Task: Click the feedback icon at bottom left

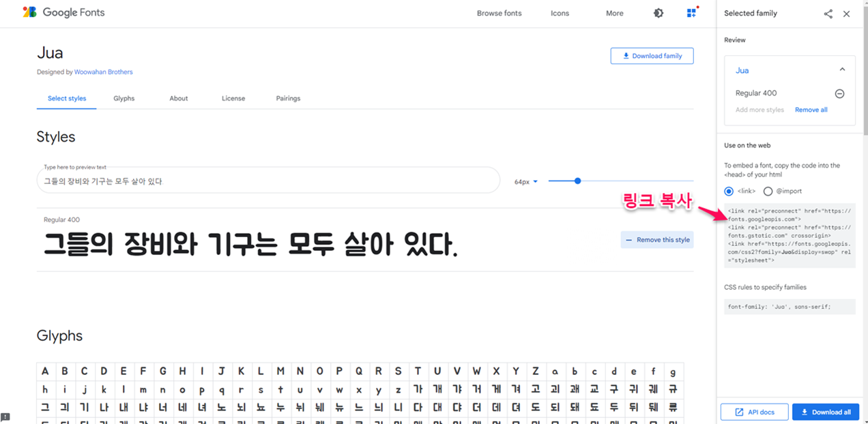Action: (x=5, y=417)
